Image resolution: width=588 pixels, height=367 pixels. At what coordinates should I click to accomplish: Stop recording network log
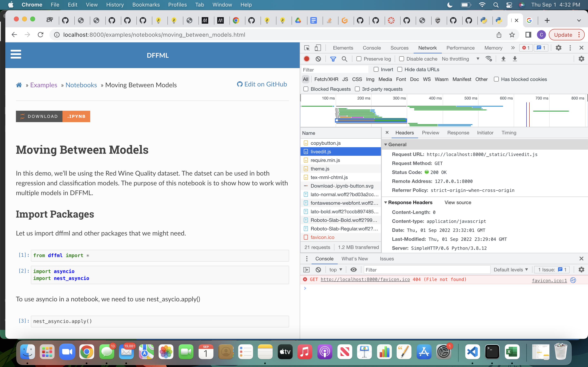tap(307, 59)
